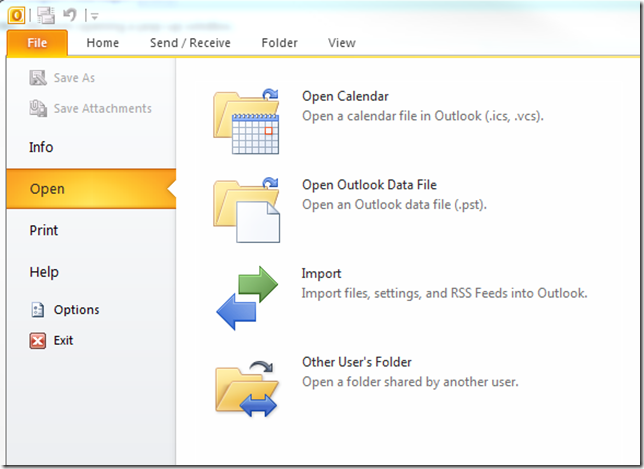Switch to the Home ribbon tab

click(x=103, y=43)
